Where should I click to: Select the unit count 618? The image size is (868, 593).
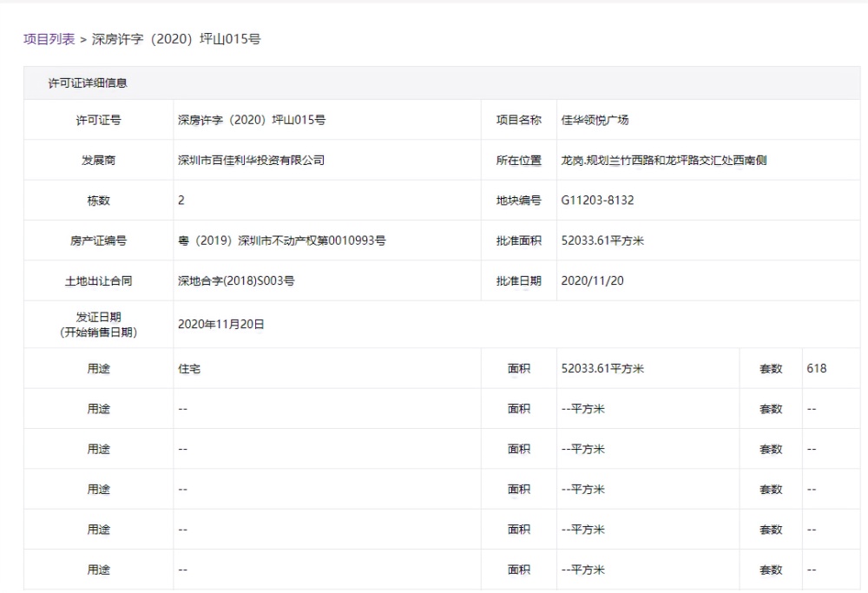click(x=818, y=367)
